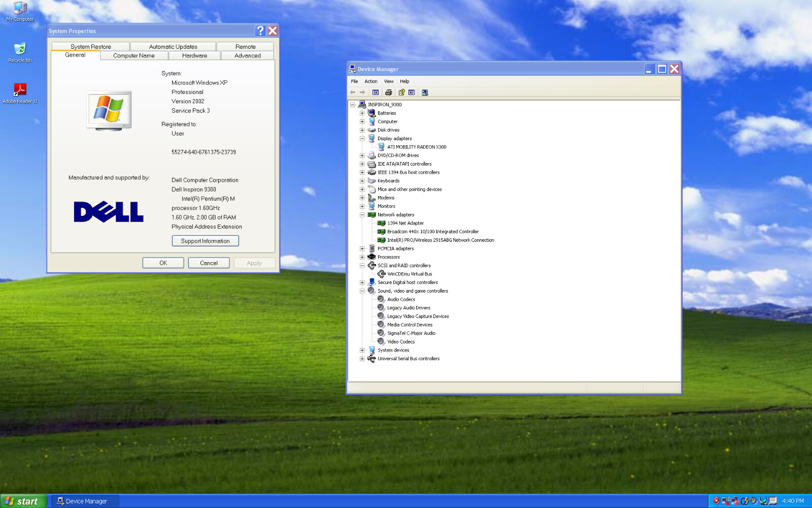Open the File menu in Device Manager

click(x=354, y=81)
